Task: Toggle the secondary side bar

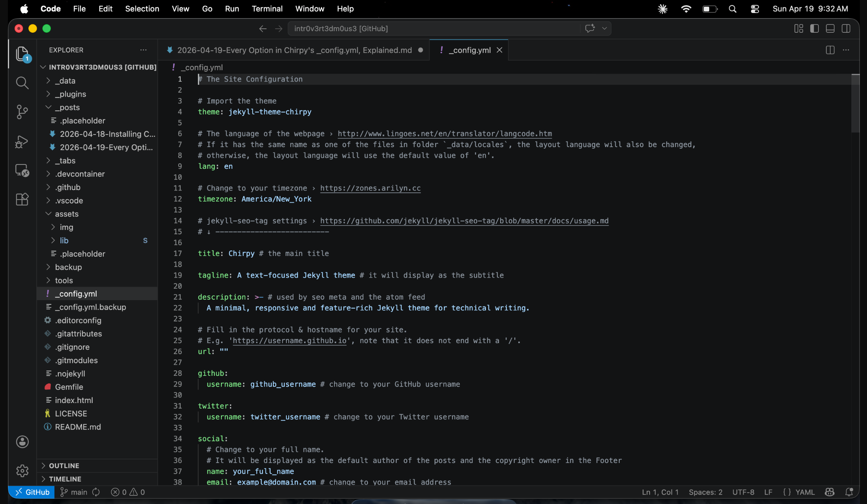Action: click(846, 28)
